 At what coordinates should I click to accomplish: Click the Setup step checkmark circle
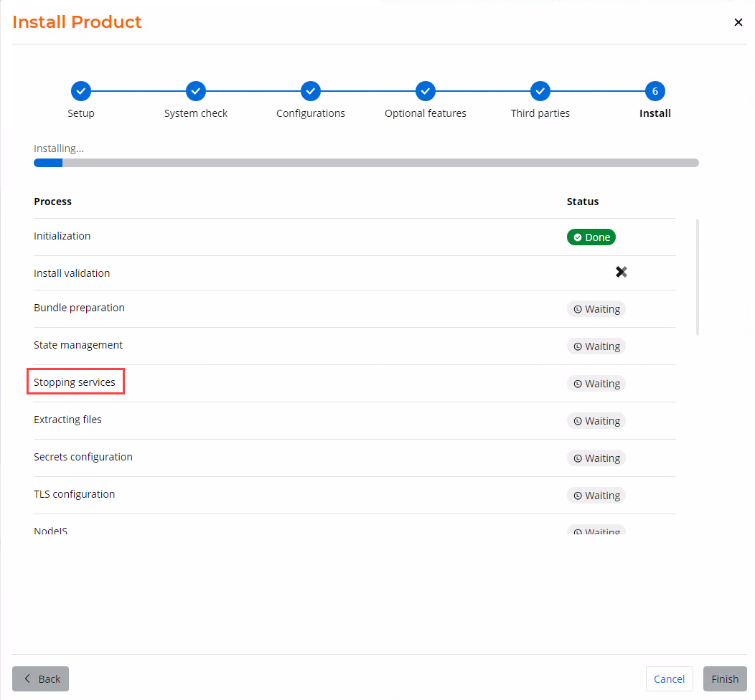pos(81,91)
